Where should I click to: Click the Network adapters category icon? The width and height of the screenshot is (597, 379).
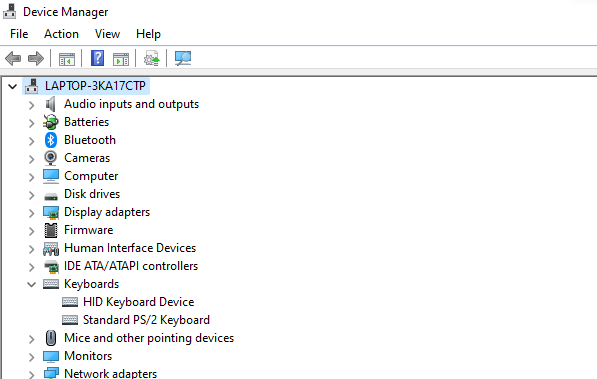(51, 373)
